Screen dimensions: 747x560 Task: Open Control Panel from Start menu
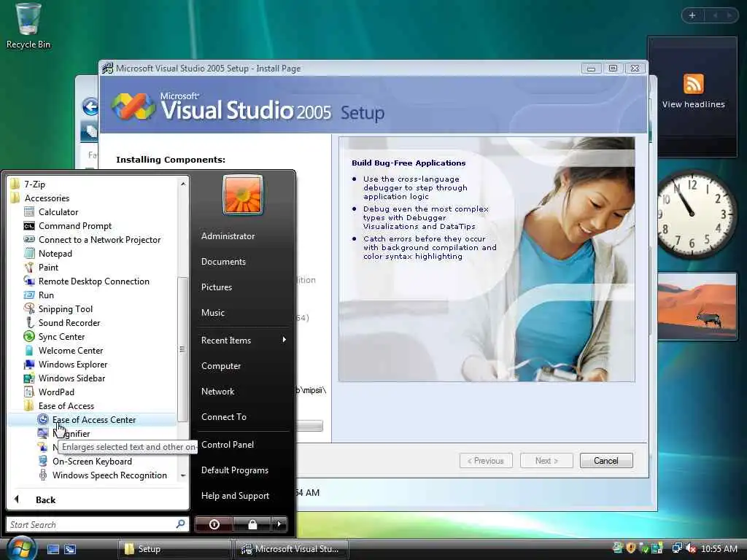click(228, 444)
